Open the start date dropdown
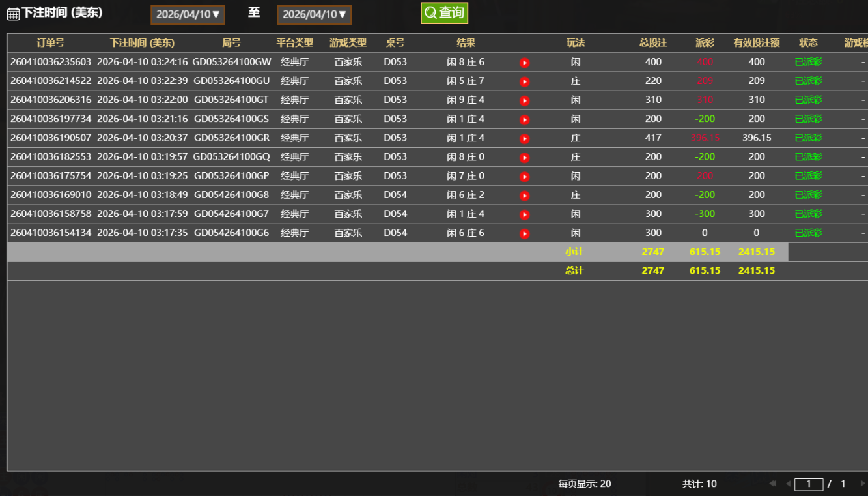The height and width of the screenshot is (496, 868). point(188,14)
